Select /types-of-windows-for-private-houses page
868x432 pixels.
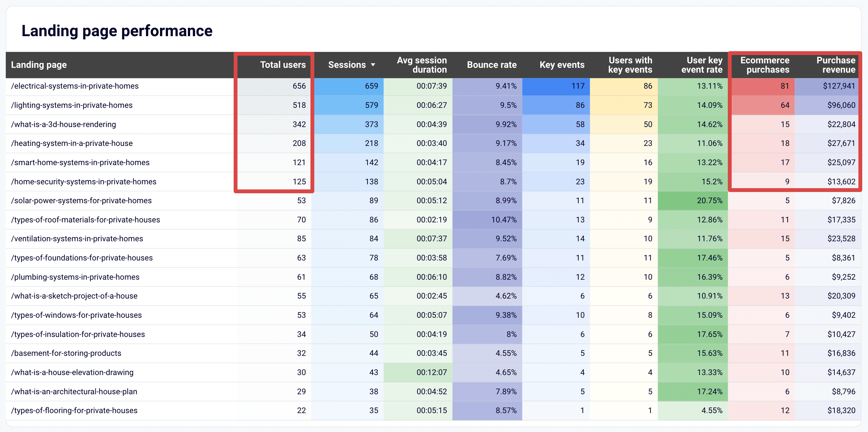point(76,315)
